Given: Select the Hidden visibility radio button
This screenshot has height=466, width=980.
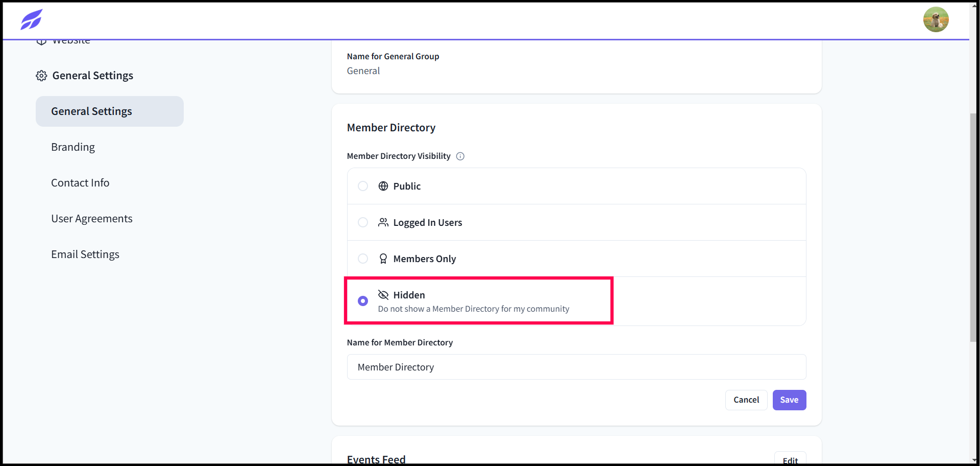Looking at the screenshot, I should 363,301.
